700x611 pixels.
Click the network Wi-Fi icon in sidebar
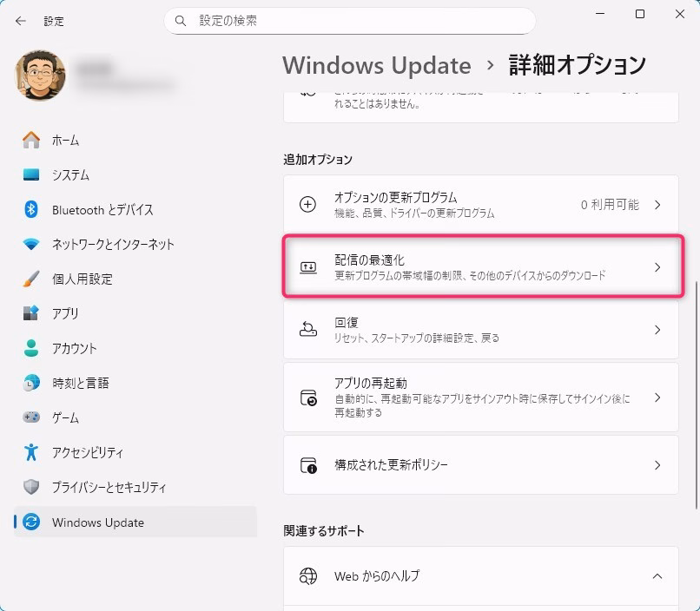31,244
